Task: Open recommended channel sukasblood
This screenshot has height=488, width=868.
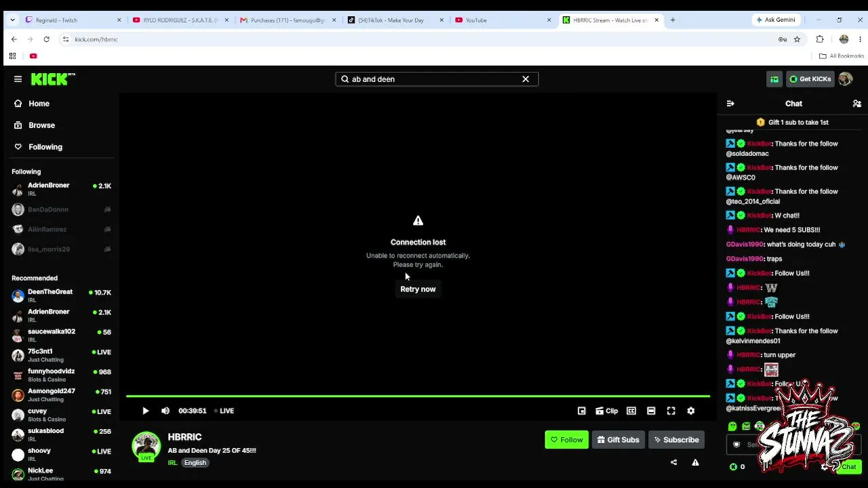Action: (x=61, y=434)
